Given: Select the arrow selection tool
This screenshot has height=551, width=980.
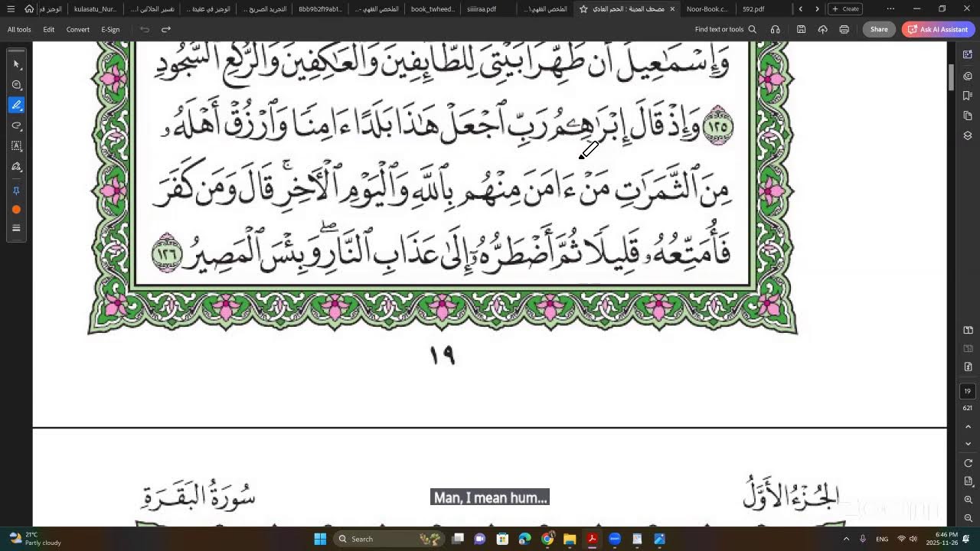Looking at the screenshot, I should (x=16, y=64).
